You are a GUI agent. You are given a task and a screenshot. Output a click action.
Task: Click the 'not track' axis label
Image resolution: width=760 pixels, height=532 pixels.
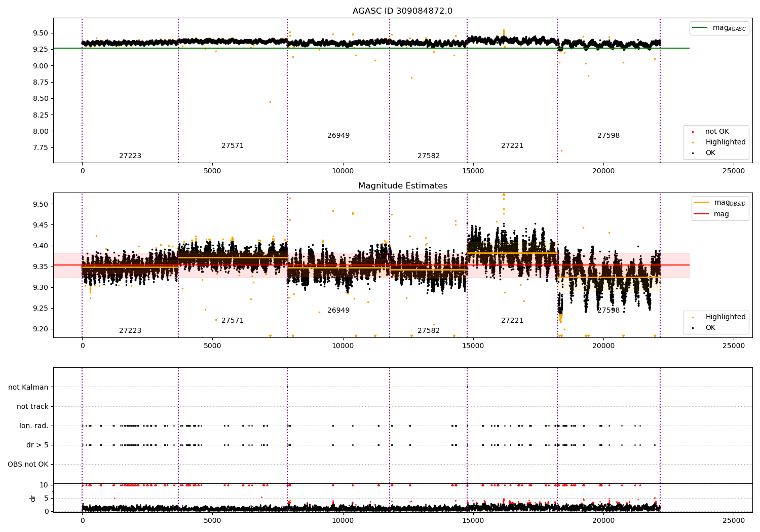click(32, 407)
